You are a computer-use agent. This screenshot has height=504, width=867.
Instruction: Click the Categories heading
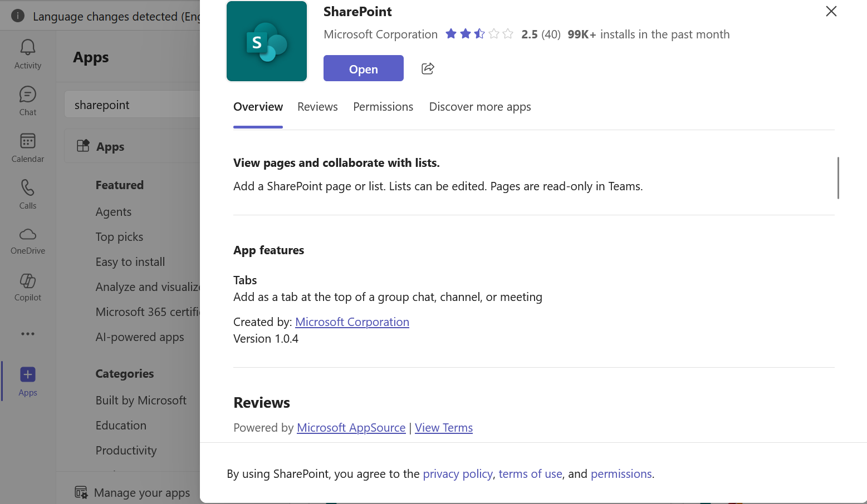click(x=125, y=374)
